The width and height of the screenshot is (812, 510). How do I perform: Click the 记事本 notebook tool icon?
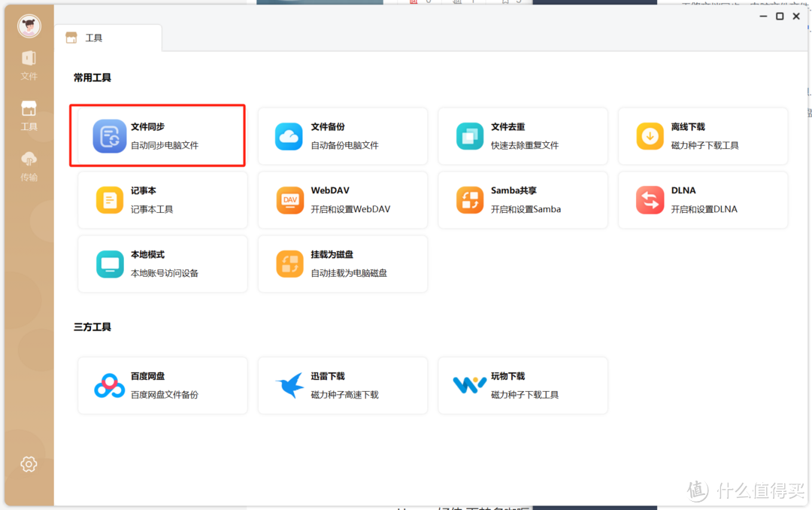110,199
